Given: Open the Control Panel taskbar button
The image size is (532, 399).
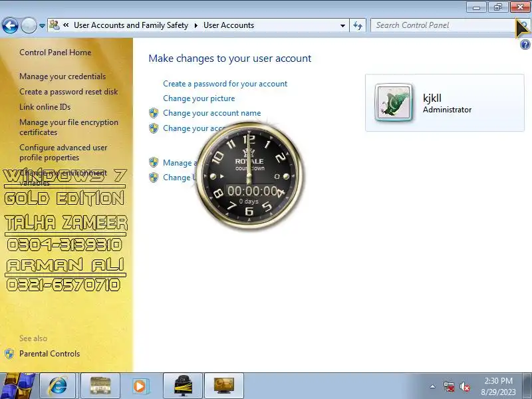Looking at the screenshot, I should point(224,386).
